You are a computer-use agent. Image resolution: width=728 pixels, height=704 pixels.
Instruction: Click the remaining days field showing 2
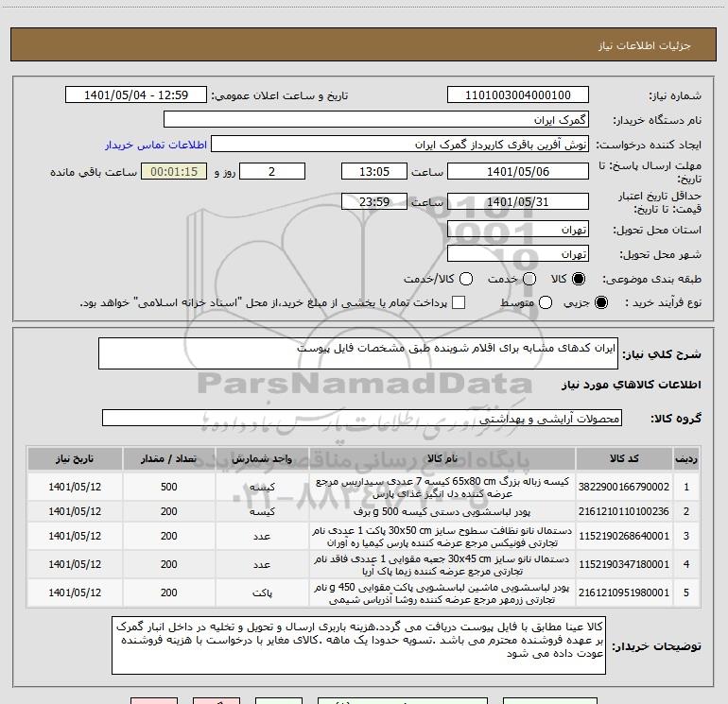[272, 171]
